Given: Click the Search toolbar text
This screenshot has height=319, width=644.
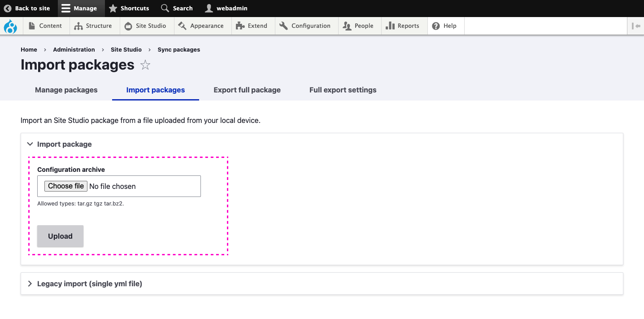Looking at the screenshot, I should point(183,8).
